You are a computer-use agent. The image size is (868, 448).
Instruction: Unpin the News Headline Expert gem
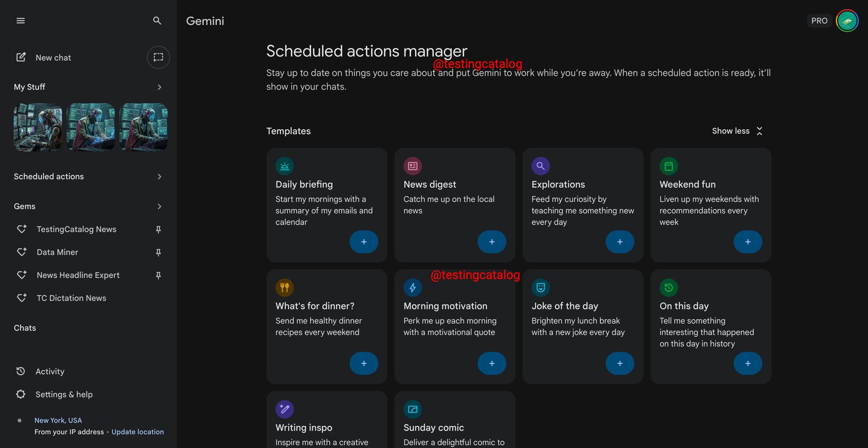pyautogui.click(x=158, y=275)
